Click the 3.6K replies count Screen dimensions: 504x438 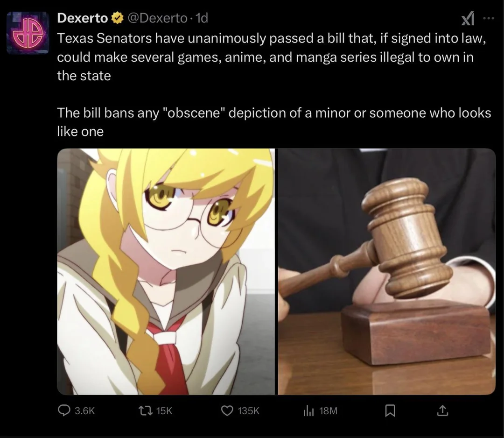pos(84,411)
